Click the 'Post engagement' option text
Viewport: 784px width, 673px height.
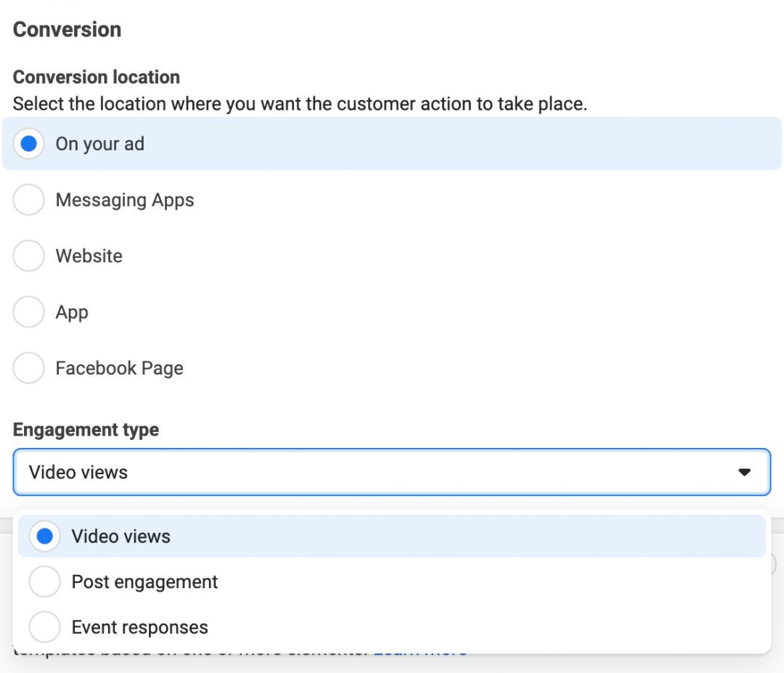coord(144,582)
